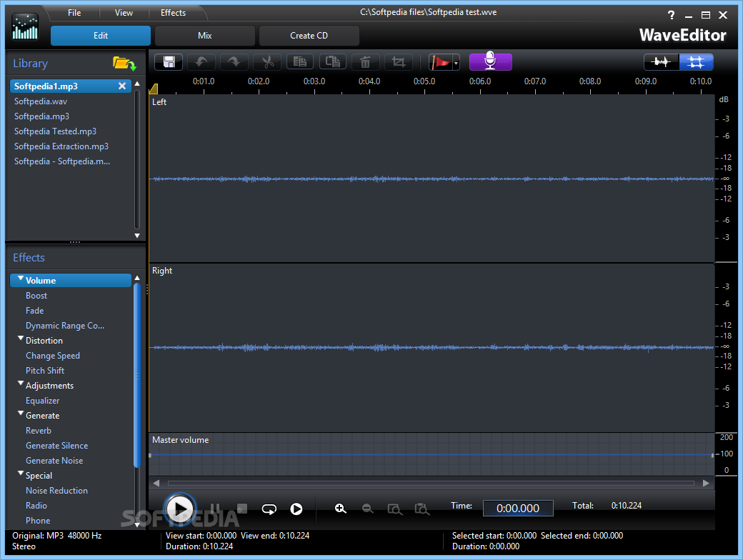
Task: Click the Redo arrow icon
Action: (x=234, y=62)
